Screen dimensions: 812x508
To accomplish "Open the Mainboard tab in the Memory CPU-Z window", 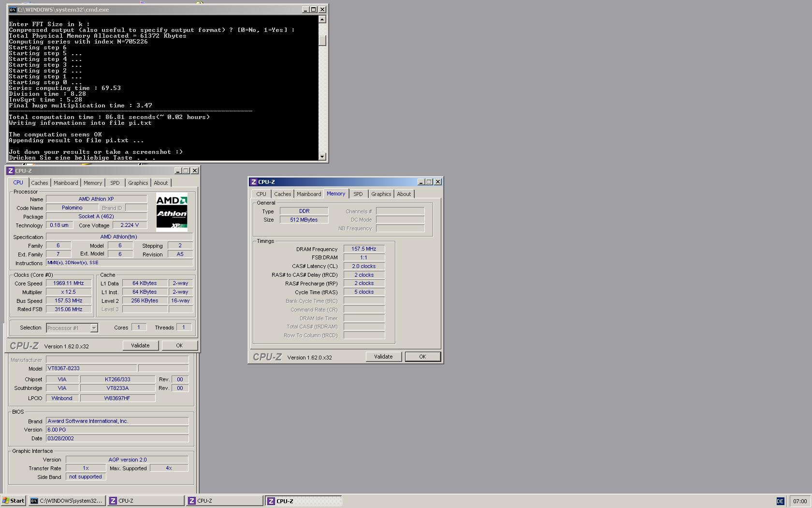I will coord(309,194).
